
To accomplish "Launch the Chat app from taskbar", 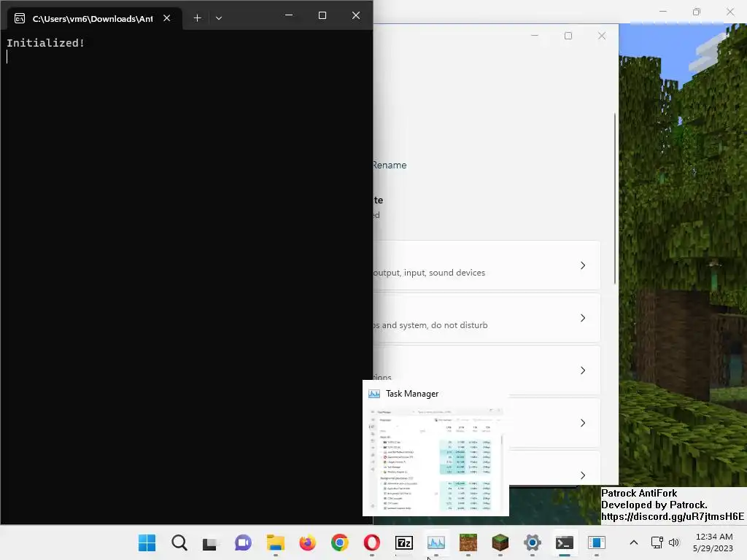I will (x=243, y=542).
